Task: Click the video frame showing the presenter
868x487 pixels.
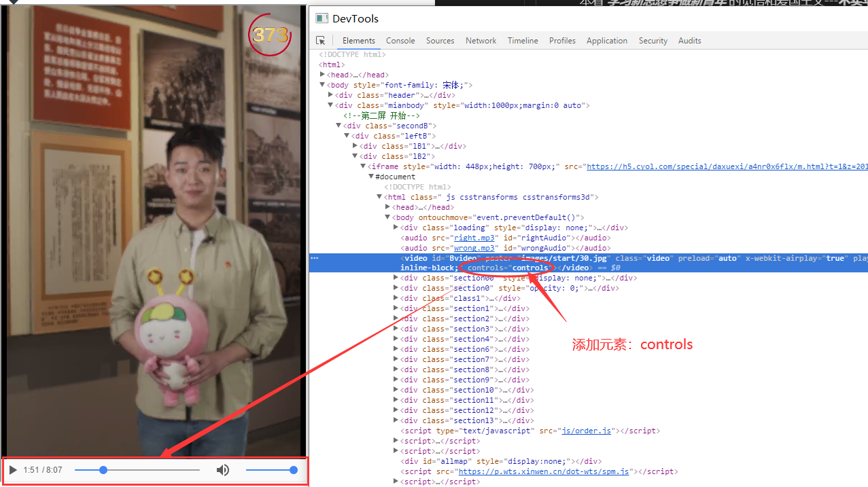Action: tap(154, 231)
